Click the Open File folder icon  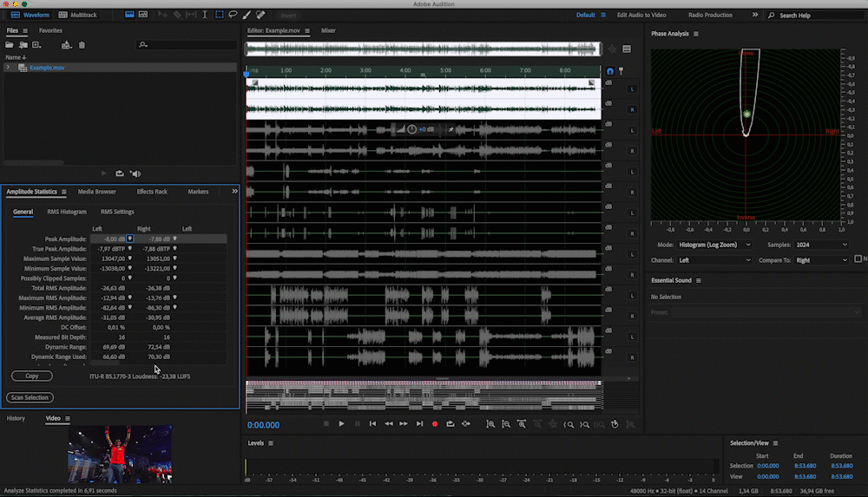pos(10,45)
